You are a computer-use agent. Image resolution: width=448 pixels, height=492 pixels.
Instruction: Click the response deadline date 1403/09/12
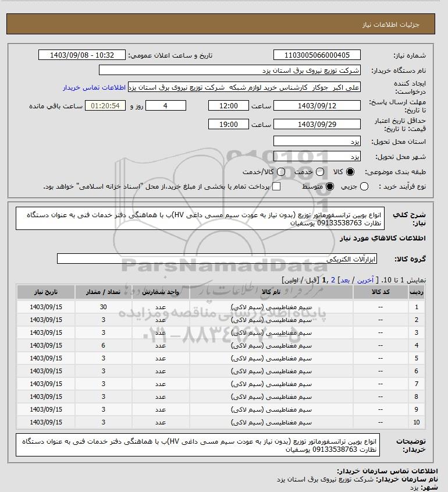(x=317, y=106)
